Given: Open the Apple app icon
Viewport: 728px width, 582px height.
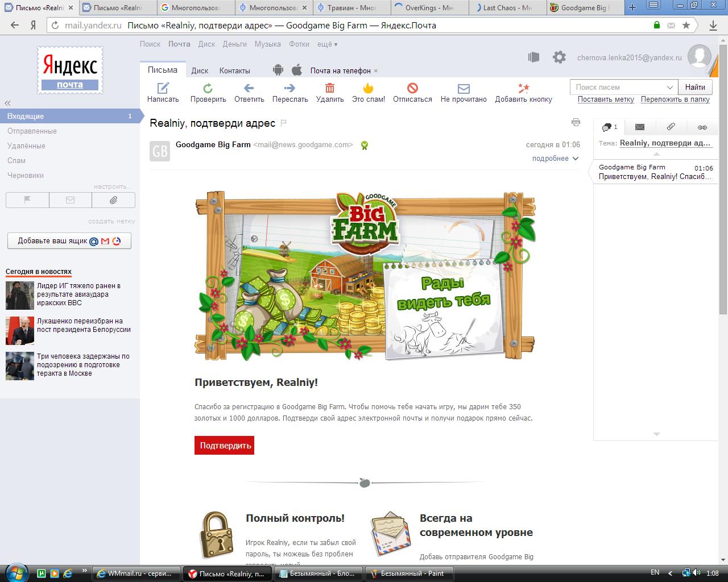Looking at the screenshot, I should click(296, 70).
